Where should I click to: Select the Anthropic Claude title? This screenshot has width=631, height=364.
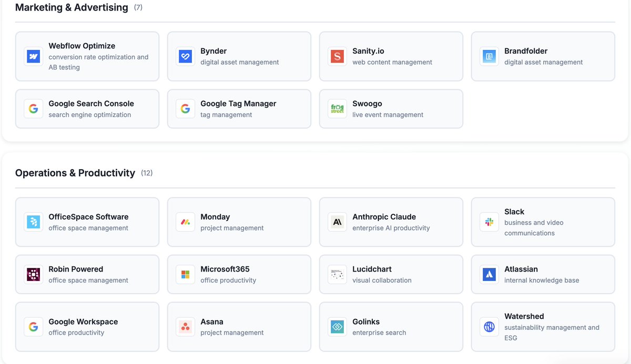(x=384, y=216)
